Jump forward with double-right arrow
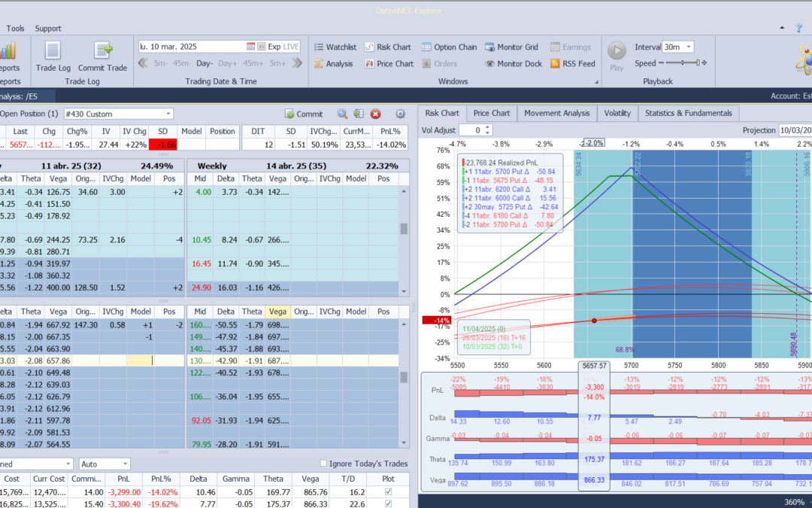 (x=297, y=63)
